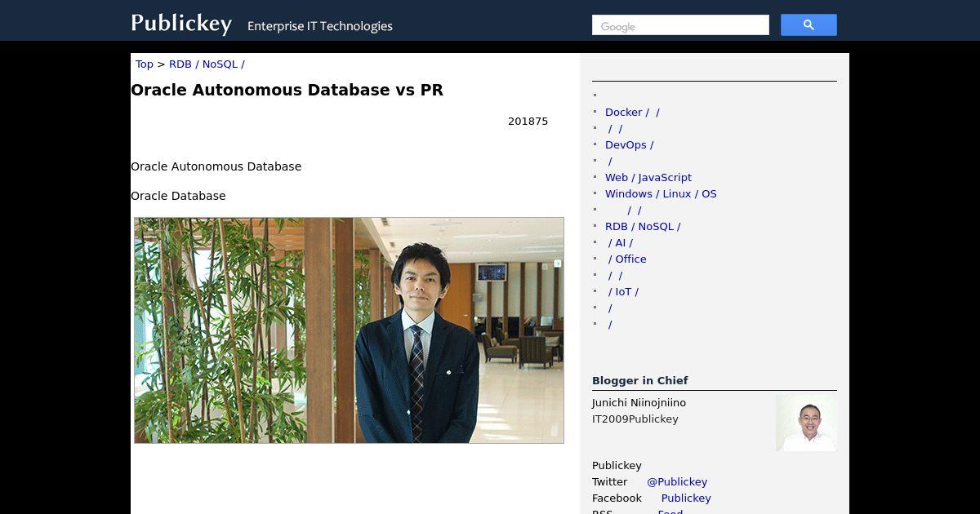The height and width of the screenshot is (514, 980).
Task: Click the article date 201875
Action: click(x=528, y=122)
